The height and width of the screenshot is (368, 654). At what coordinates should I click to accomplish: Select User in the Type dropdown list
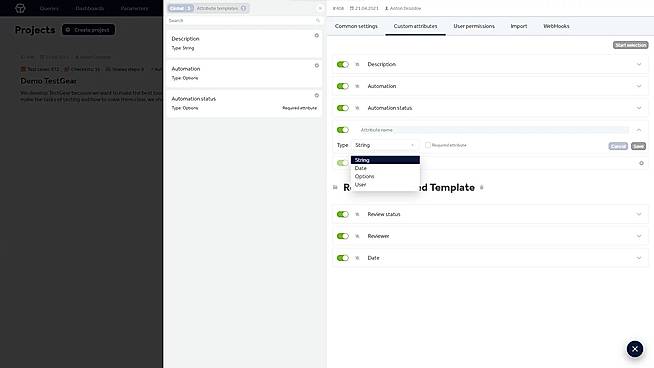(385, 184)
